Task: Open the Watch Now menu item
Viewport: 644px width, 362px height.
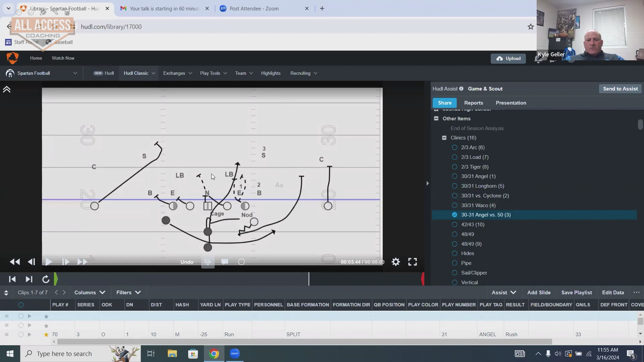Action: (x=63, y=58)
